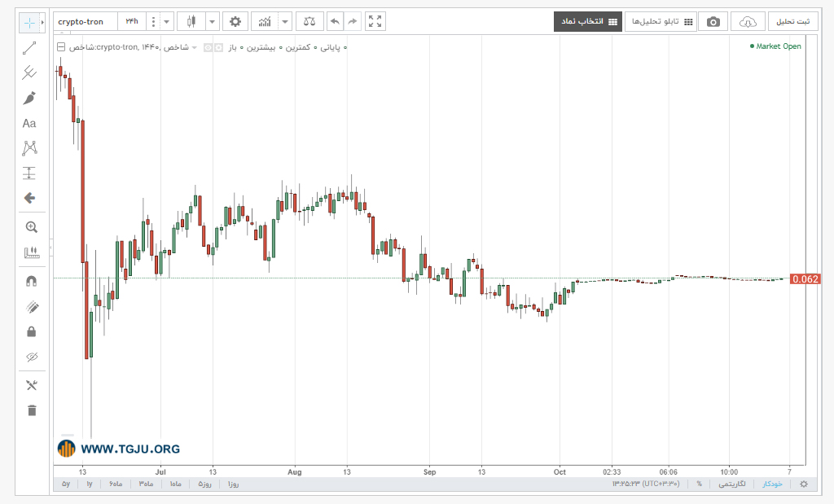Take a chart snapshot with the camera
The width and height of the screenshot is (834, 504).
pos(713,22)
